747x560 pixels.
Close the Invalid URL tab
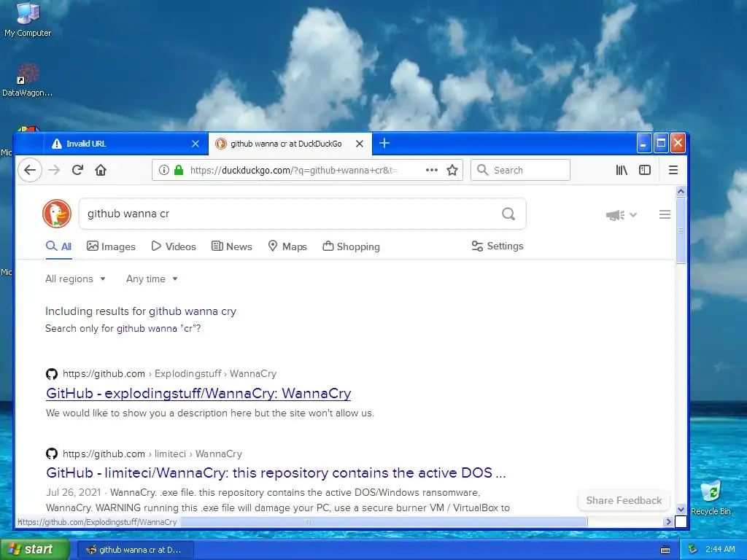pyautogui.click(x=196, y=144)
